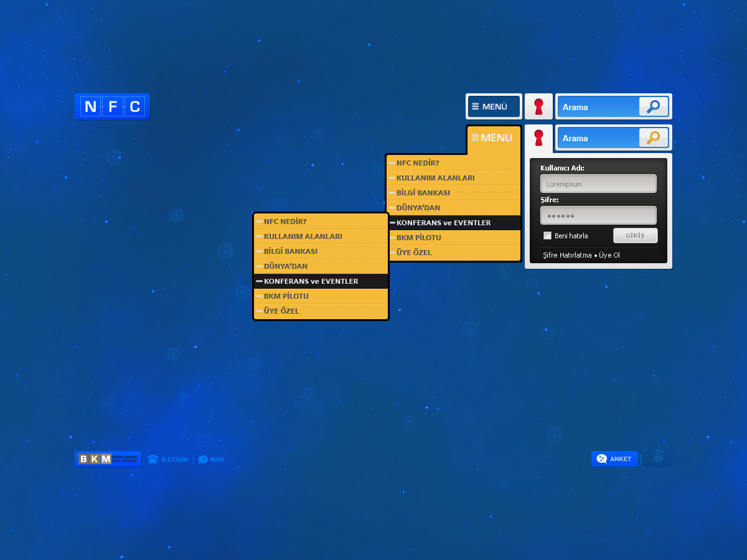Click the orange magnifier search icon
The image size is (747, 560).
click(x=653, y=138)
